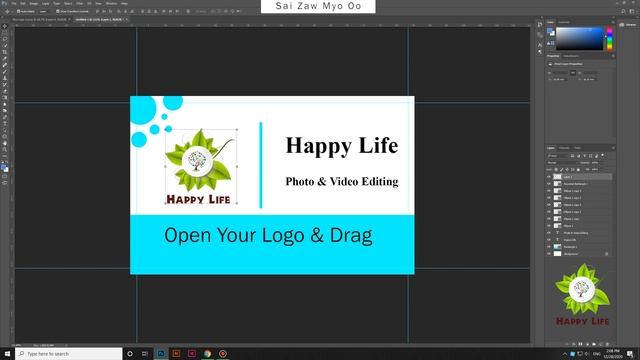Select the Lasso tool

pyautogui.click(x=5, y=39)
